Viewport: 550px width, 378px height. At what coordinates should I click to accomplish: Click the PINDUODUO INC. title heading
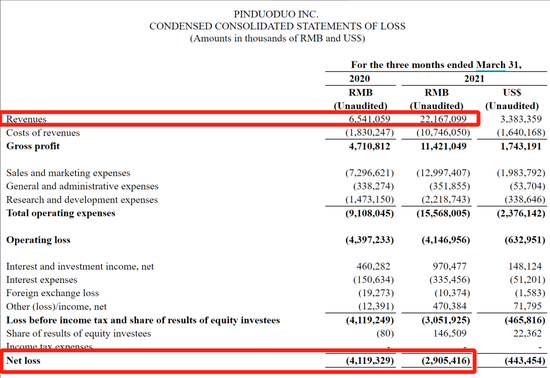pos(276,14)
